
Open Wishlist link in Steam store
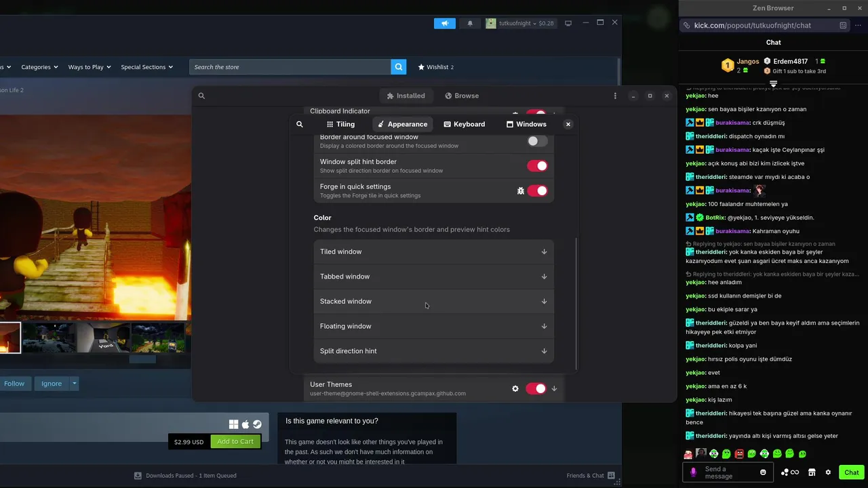pos(436,67)
